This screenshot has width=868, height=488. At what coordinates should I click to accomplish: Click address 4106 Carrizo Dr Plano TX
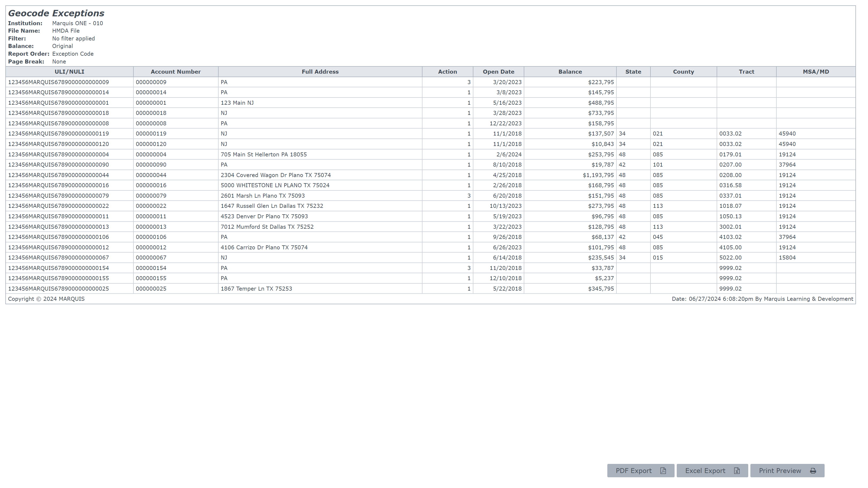264,247
